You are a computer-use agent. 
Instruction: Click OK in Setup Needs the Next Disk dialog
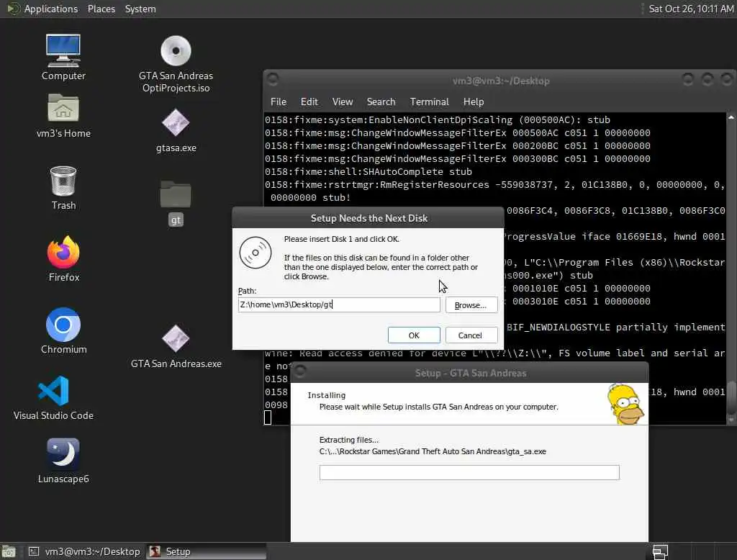414,335
